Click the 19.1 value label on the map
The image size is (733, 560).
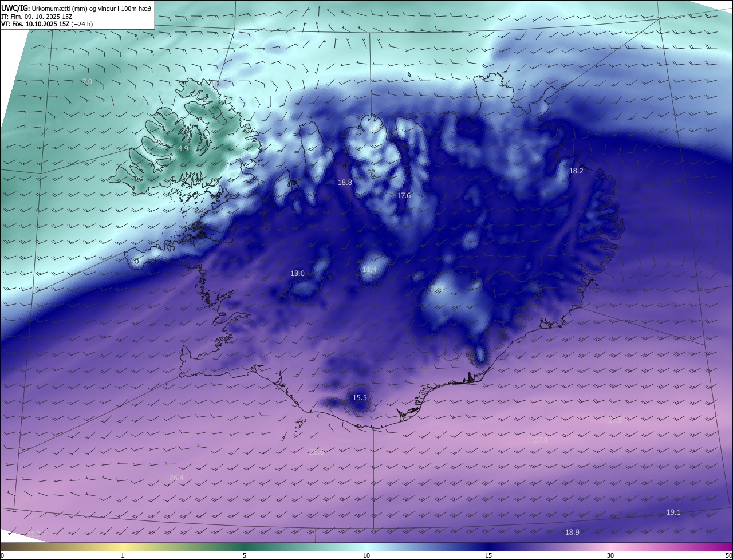click(x=673, y=512)
